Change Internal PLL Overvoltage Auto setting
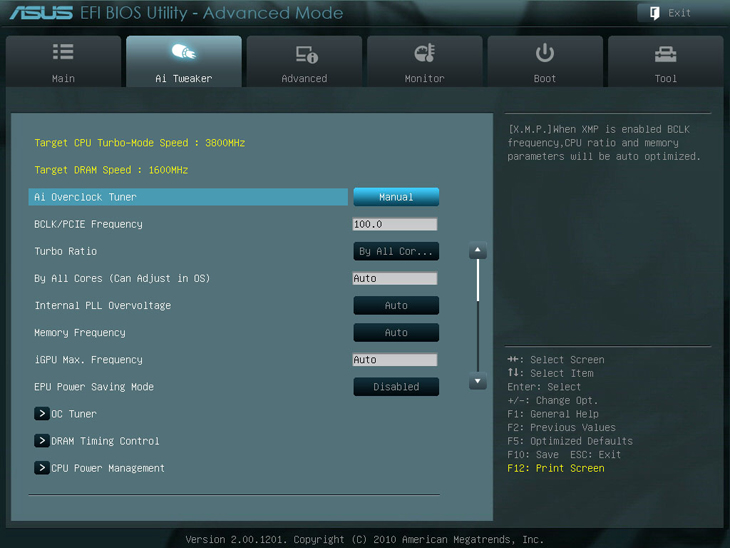This screenshot has width=730, height=548. 396,306
